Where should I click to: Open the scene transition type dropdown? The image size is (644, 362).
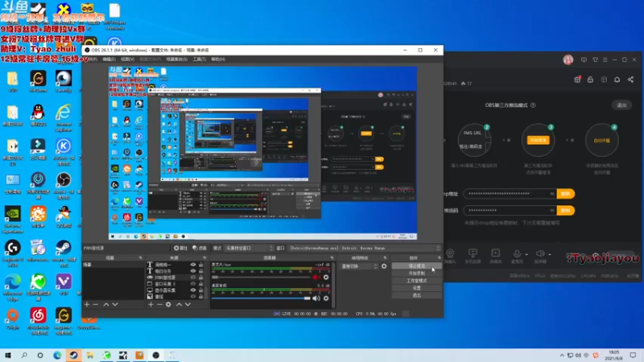pyautogui.click(x=359, y=266)
